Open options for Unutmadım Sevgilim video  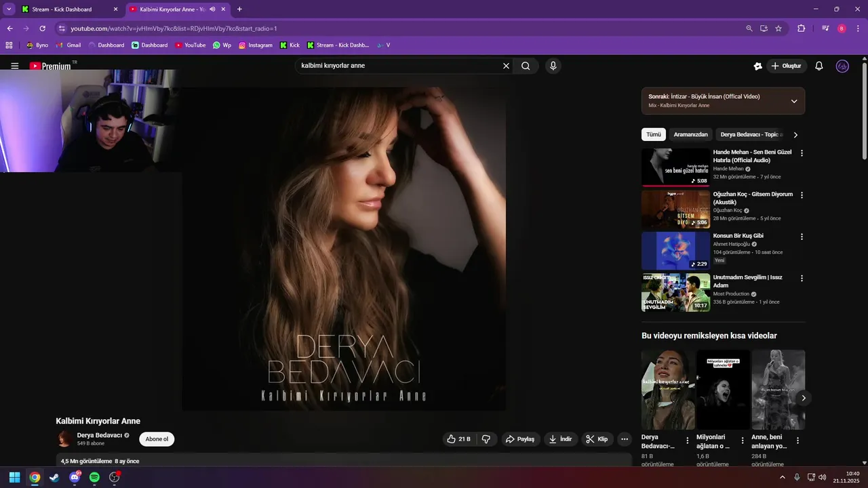802,278
